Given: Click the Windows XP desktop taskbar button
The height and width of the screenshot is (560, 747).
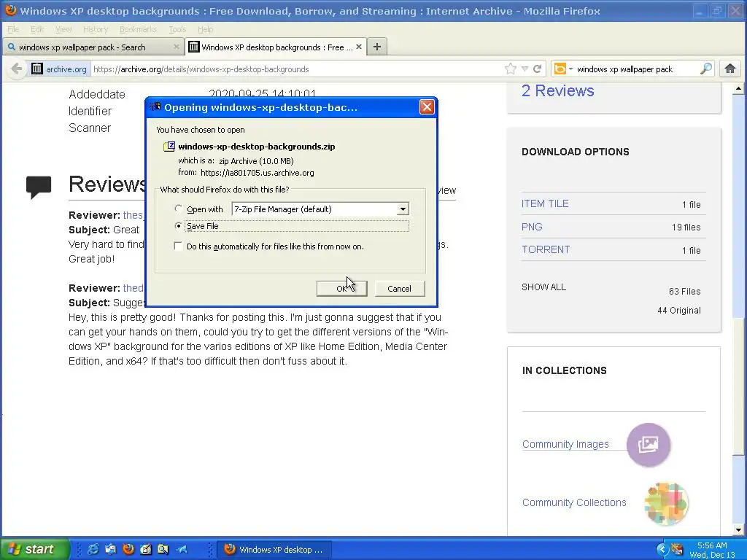Looking at the screenshot, I should (x=274, y=550).
